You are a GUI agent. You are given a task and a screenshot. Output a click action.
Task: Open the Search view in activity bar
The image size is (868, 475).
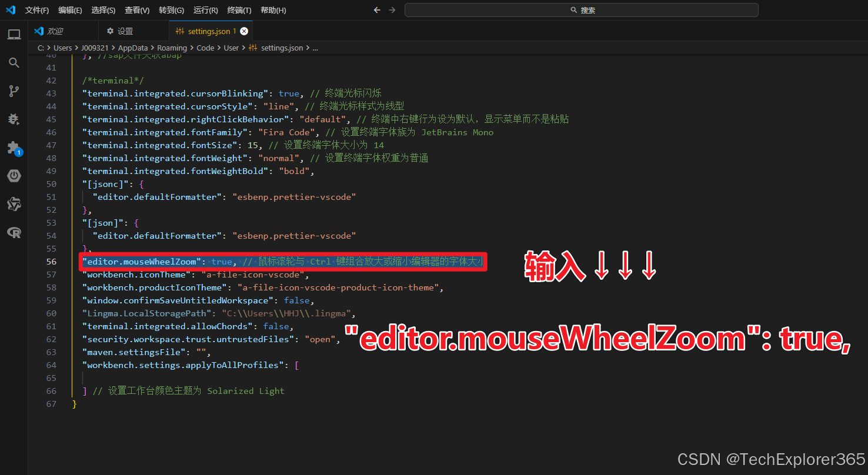coord(14,63)
